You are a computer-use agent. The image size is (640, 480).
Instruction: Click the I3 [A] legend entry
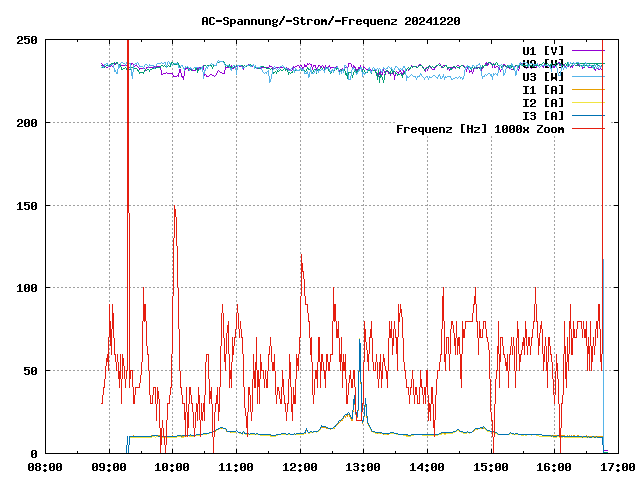(x=543, y=115)
